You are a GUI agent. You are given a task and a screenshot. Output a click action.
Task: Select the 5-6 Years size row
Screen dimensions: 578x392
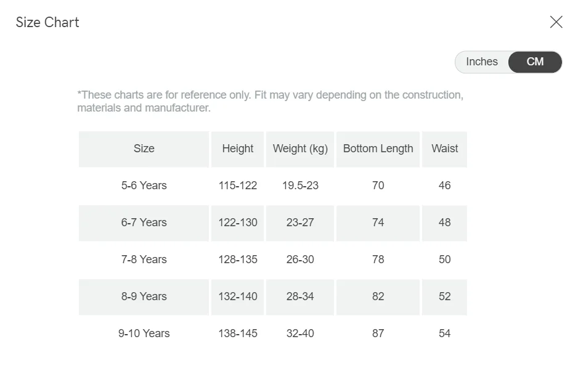[144, 186]
